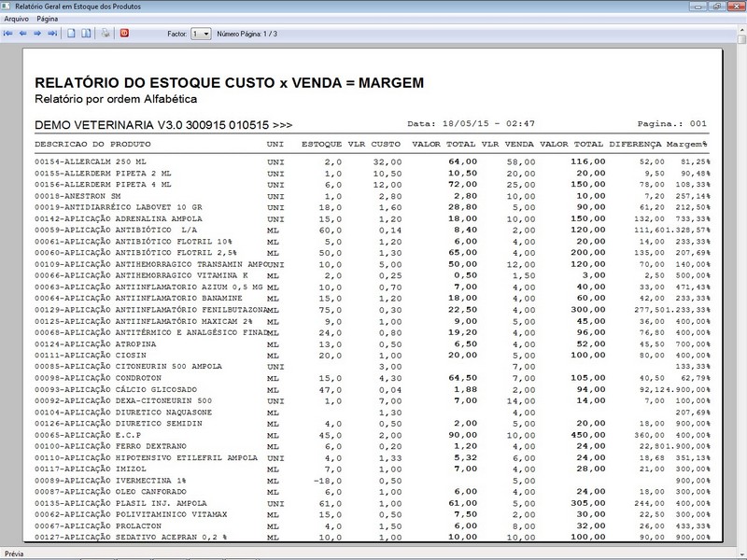
Task: Click the red power exit icon
Action: 124,33
